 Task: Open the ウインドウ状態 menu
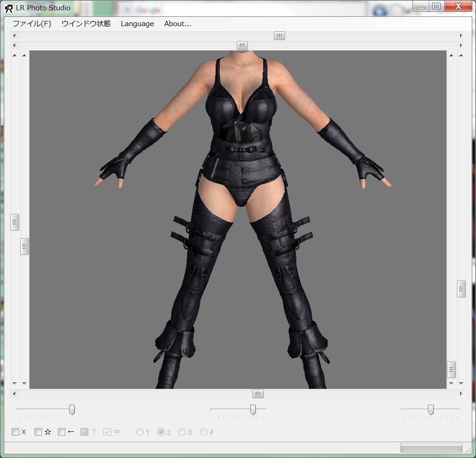point(86,24)
